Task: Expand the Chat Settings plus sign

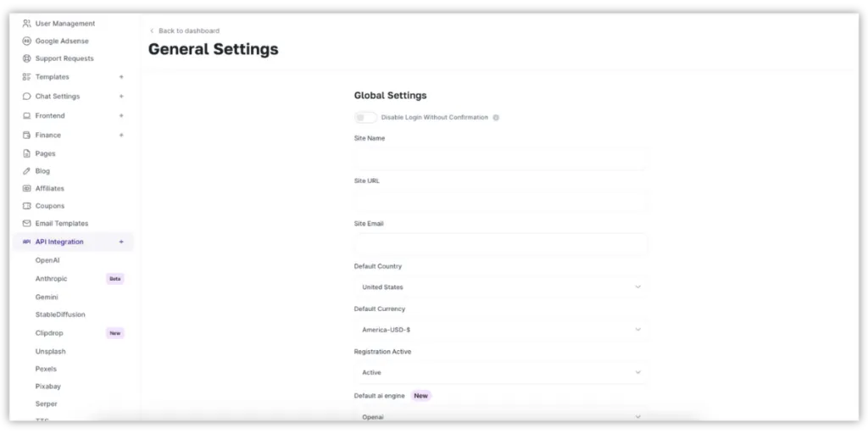Action: [x=121, y=97]
